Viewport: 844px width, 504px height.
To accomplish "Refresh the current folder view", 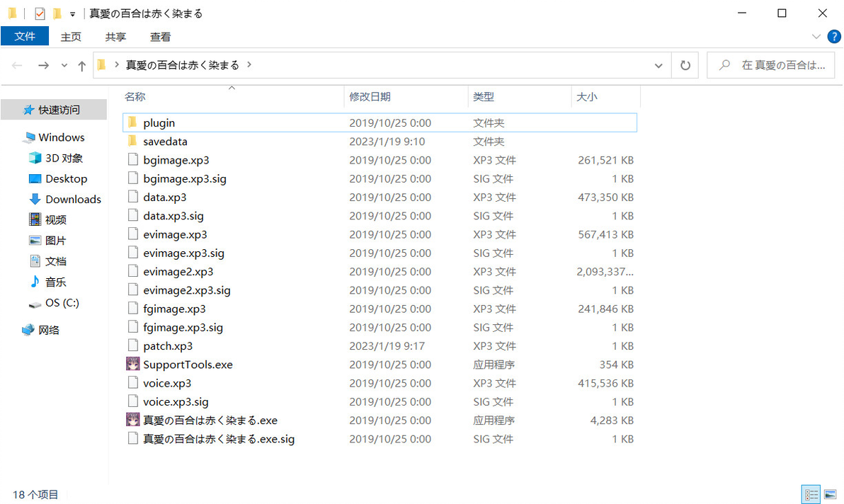I will (685, 65).
